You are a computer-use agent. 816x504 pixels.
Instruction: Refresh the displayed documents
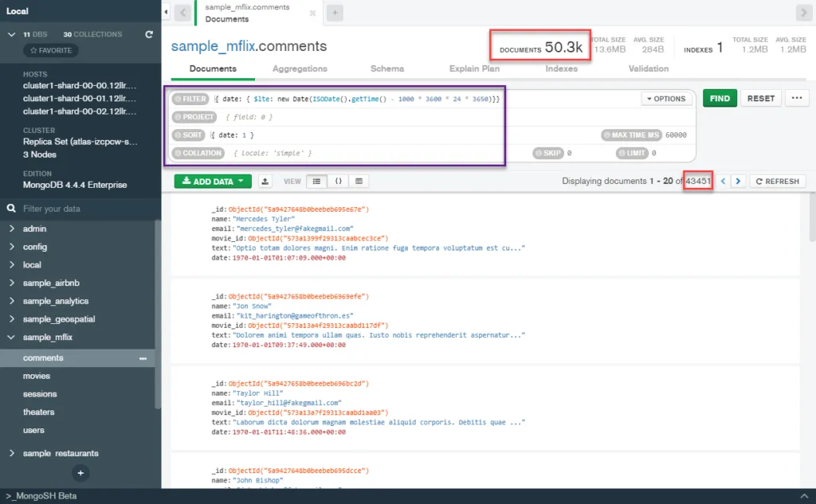pyautogui.click(x=777, y=181)
